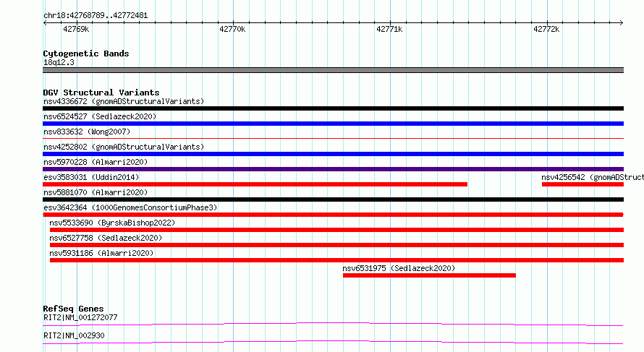
Task: Click the right arrowhead of the ruler
Action: pos(622,22)
